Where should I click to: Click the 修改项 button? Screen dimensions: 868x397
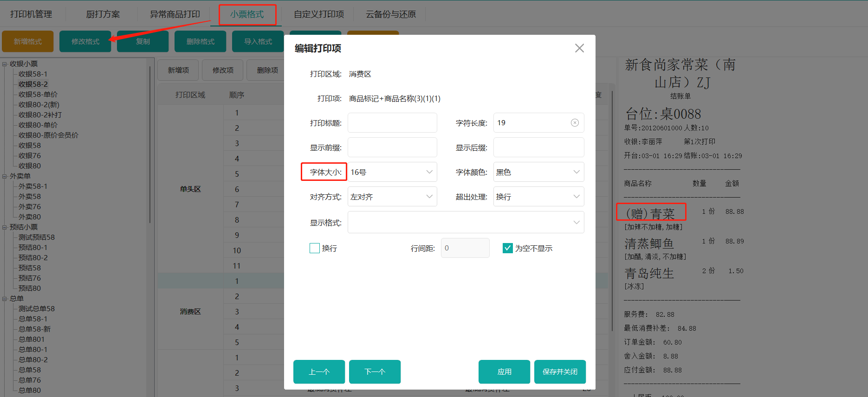click(223, 70)
